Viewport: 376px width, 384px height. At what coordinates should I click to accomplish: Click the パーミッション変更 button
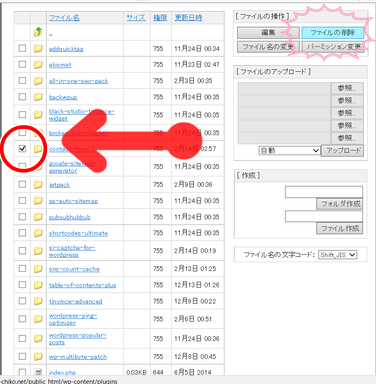(333, 47)
